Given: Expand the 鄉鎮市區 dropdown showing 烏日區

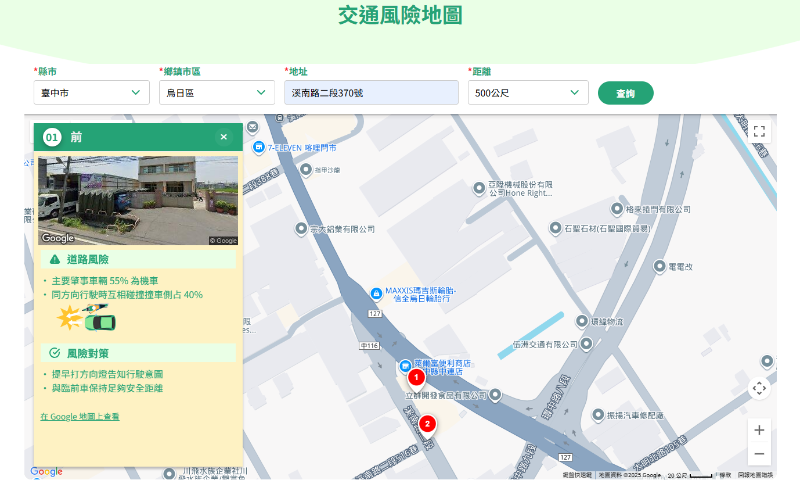Looking at the screenshot, I should (216, 93).
